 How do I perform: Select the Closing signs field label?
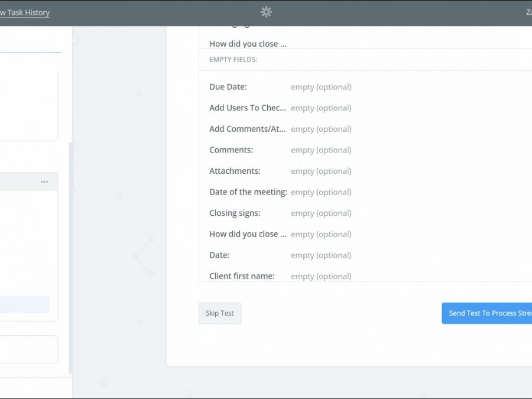click(235, 213)
